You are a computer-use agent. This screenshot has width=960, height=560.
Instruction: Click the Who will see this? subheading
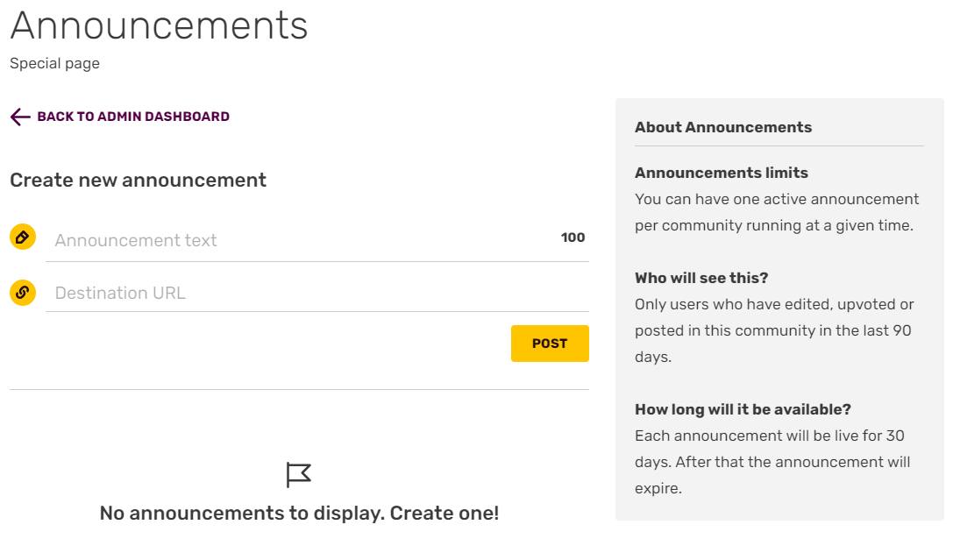[x=701, y=278]
